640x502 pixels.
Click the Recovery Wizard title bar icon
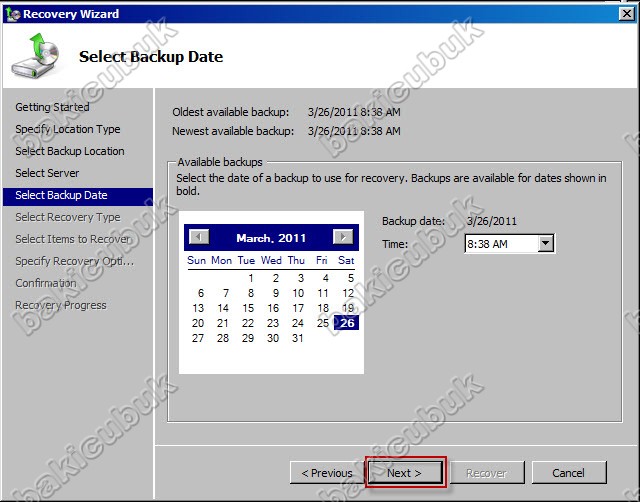[13, 14]
